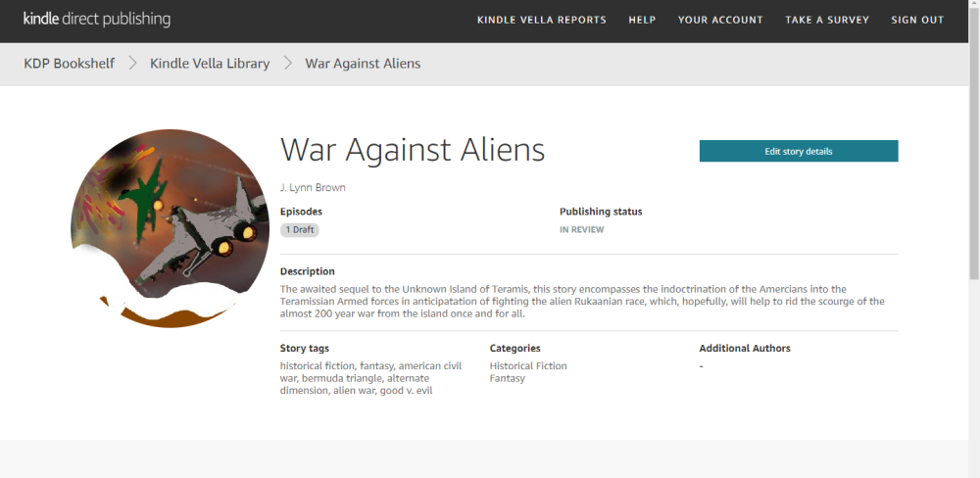980x478 pixels.
Task: Go to Your Account
Action: tap(720, 21)
